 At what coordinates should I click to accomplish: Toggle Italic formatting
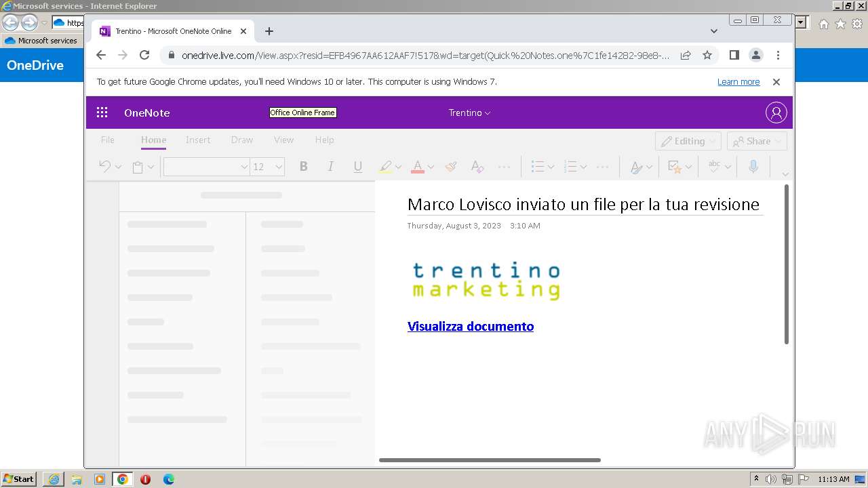pyautogui.click(x=330, y=166)
